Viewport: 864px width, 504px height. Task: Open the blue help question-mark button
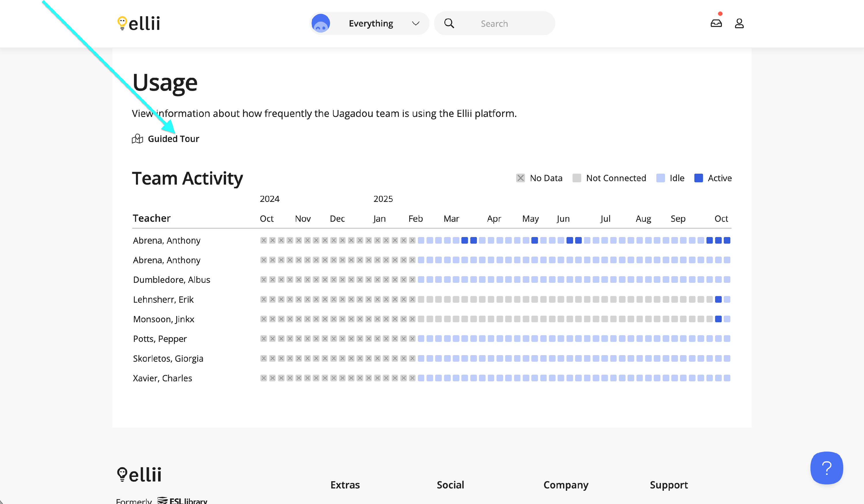pos(826,468)
